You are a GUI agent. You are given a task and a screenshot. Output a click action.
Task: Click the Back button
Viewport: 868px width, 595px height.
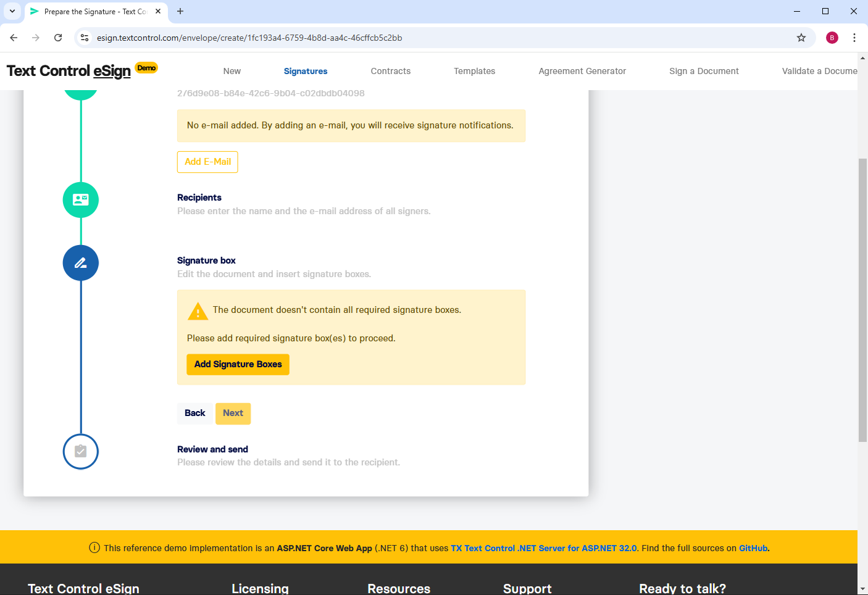pos(195,413)
